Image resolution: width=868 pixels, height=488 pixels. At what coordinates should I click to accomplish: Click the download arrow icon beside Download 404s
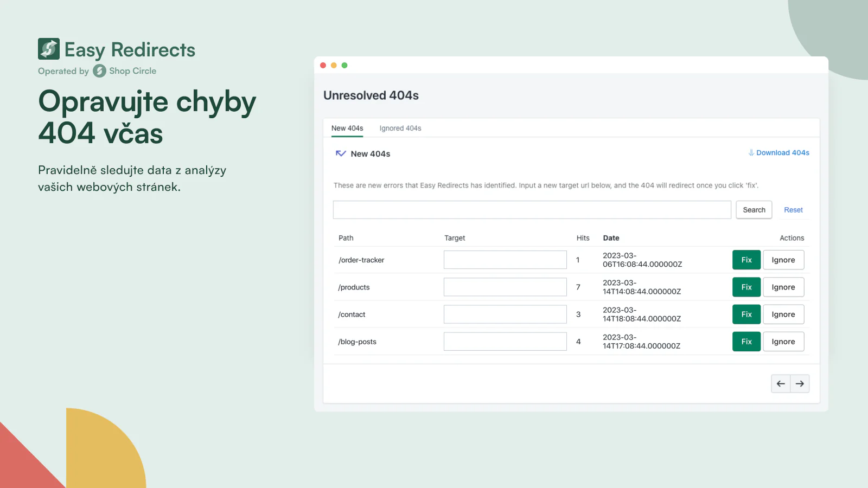coord(751,153)
